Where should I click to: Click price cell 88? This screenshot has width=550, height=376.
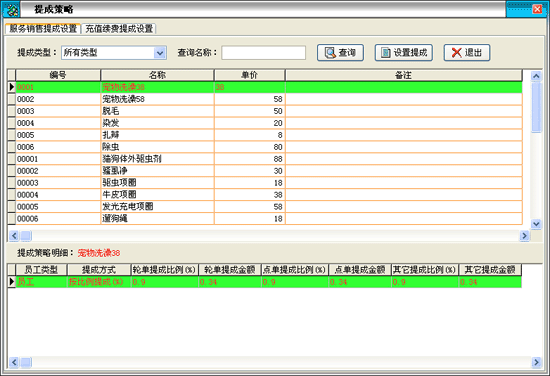[x=250, y=159]
